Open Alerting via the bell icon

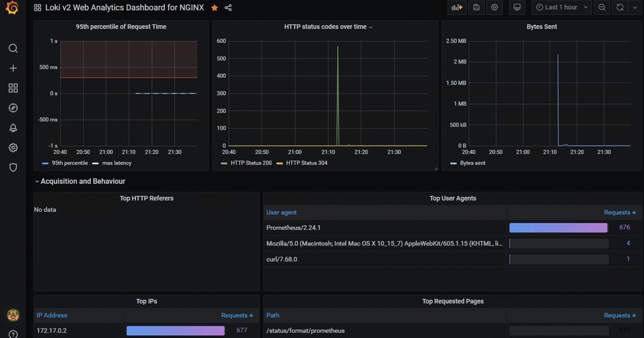13,128
